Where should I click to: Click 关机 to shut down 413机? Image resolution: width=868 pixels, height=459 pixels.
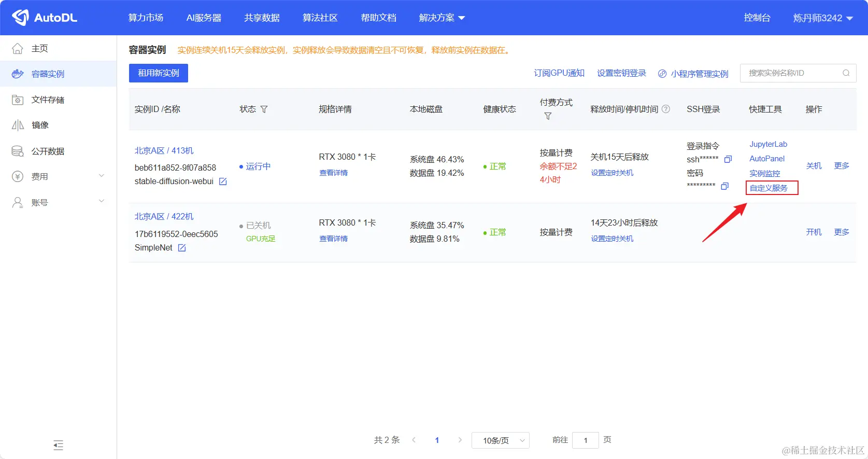coord(814,165)
